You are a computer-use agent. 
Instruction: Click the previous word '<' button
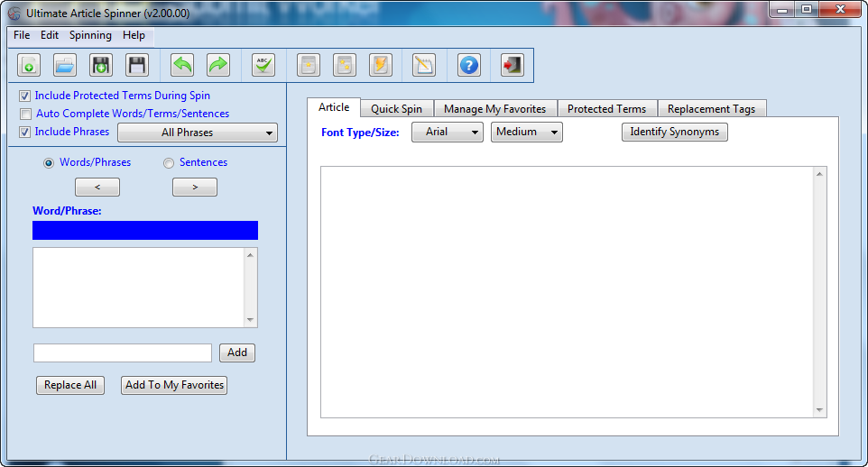coord(97,187)
